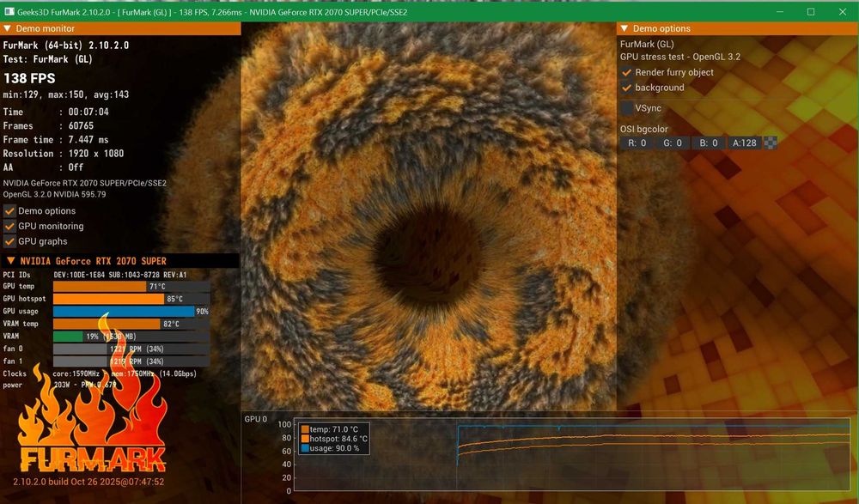859x504 pixels.
Task: Click the GPU stress test - OpenGL 3.2 text
Action: coord(680,57)
